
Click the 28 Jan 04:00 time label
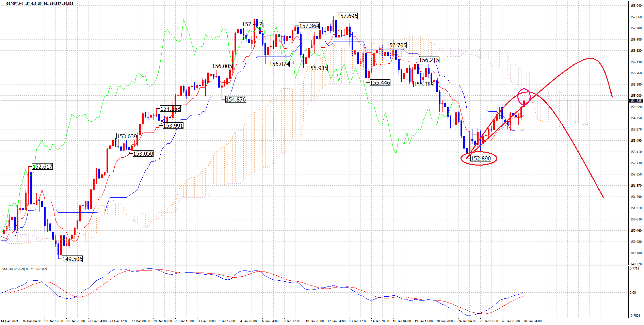532,321
